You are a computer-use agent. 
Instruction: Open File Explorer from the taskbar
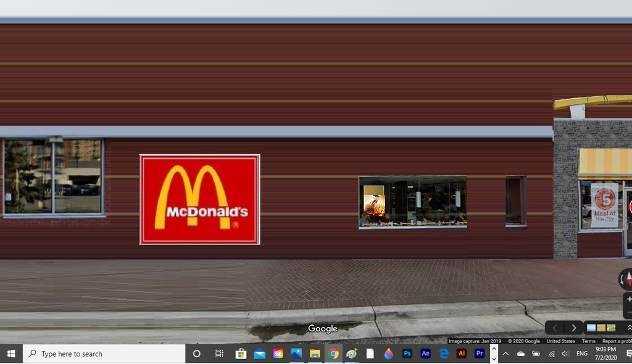click(x=315, y=354)
